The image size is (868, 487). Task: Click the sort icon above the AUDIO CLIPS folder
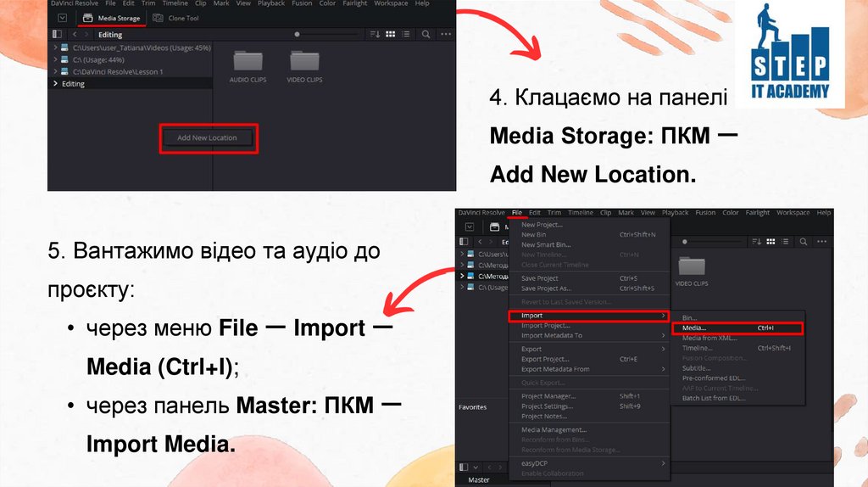(x=375, y=34)
